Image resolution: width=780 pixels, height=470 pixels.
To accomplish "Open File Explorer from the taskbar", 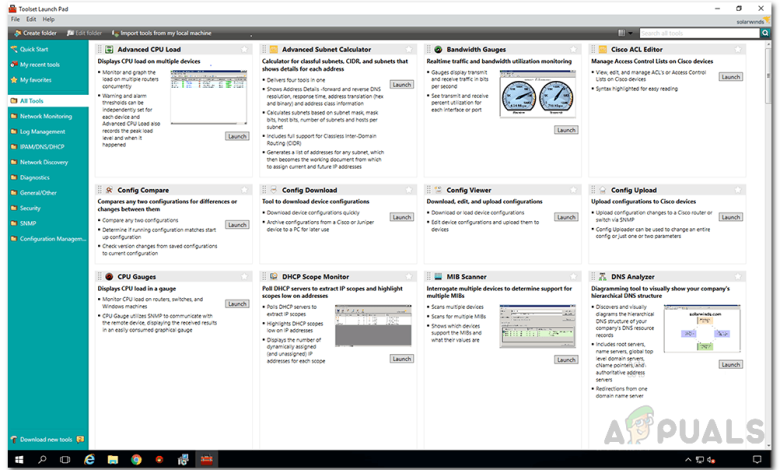I will click(x=113, y=460).
